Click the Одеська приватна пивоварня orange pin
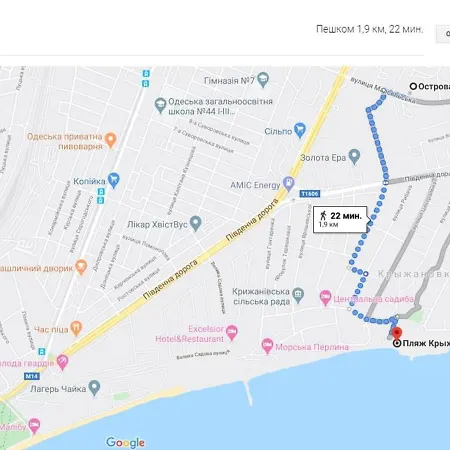 click(110, 140)
